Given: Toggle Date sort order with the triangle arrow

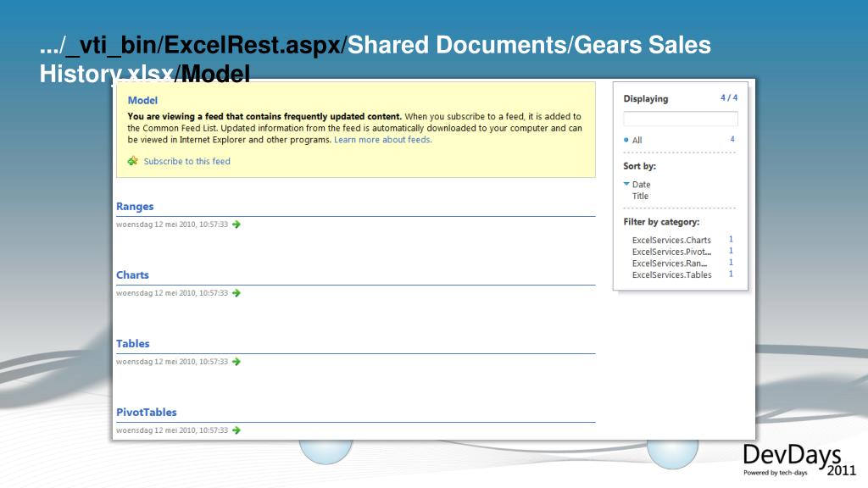Looking at the screenshot, I should [x=626, y=183].
